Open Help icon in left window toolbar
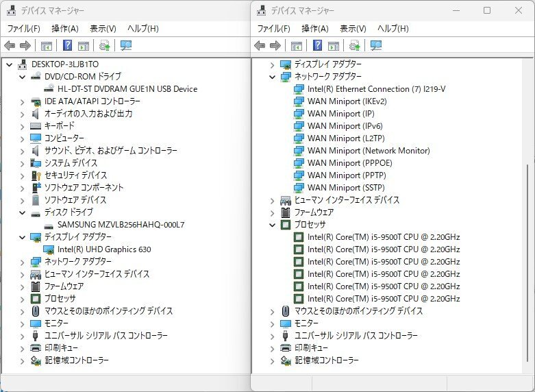This screenshot has height=392, width=535. click(x=68, y=45)
